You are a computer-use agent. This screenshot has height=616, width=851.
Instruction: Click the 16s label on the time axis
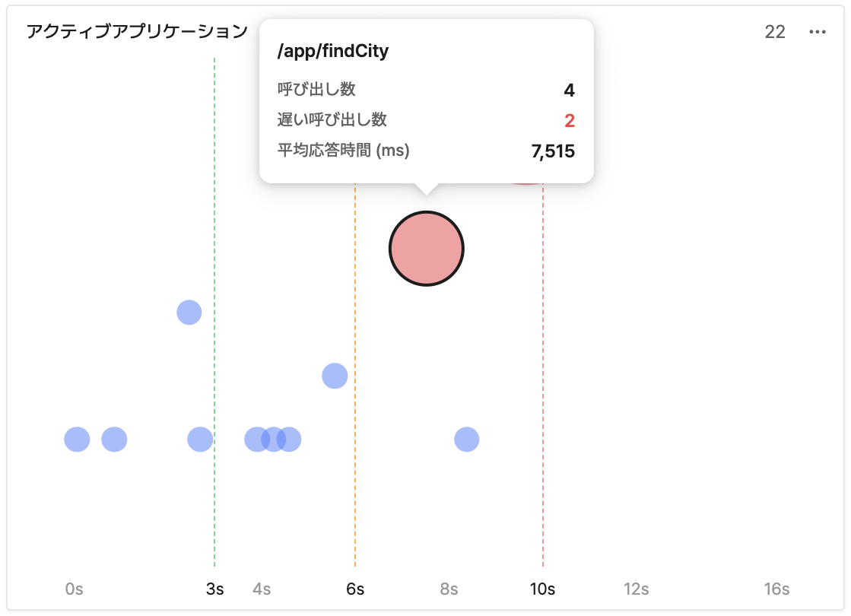point(776,589)
